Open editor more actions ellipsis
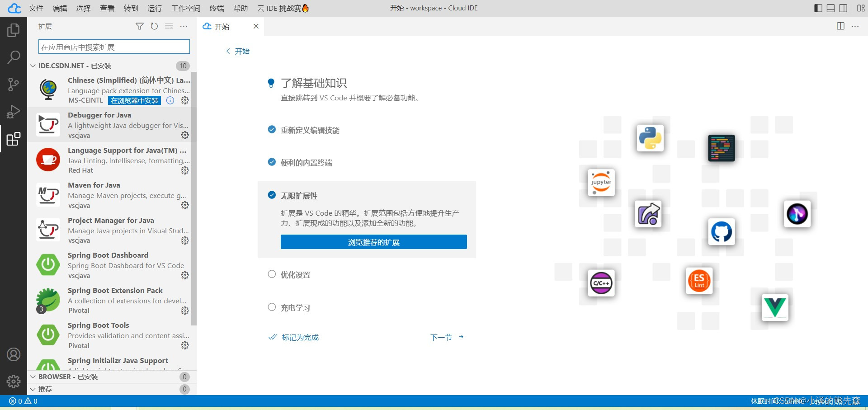This screenshot has height=410, width=868. (855, 26)
